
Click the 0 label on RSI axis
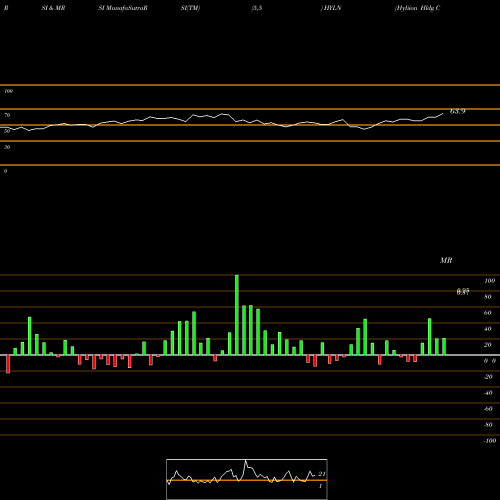[5, 171]
